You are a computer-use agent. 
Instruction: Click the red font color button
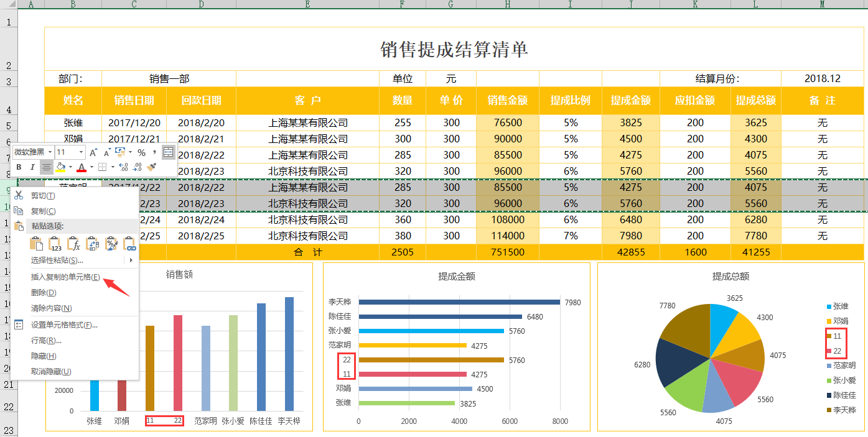point(82,167)
